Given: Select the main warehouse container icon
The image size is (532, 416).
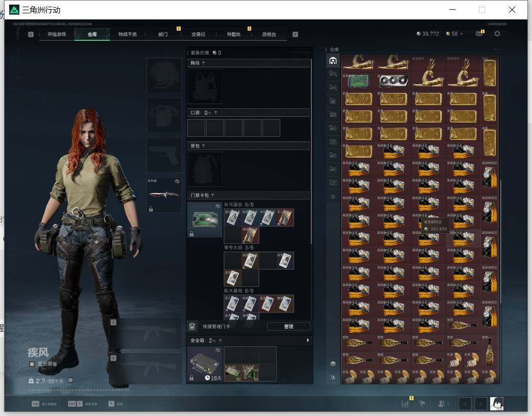Looking at the screenshot, I should 333,61.
